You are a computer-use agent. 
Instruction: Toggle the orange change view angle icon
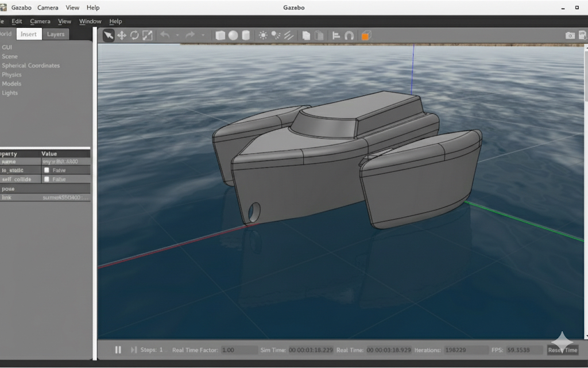pos(366,36)
